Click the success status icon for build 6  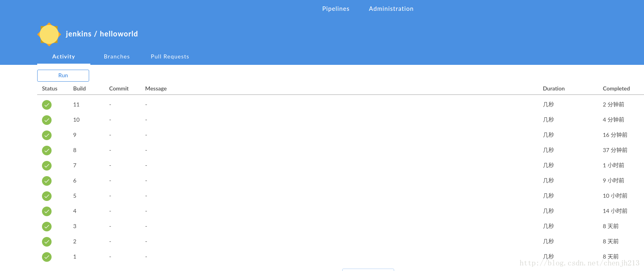[x=47, y=181]
